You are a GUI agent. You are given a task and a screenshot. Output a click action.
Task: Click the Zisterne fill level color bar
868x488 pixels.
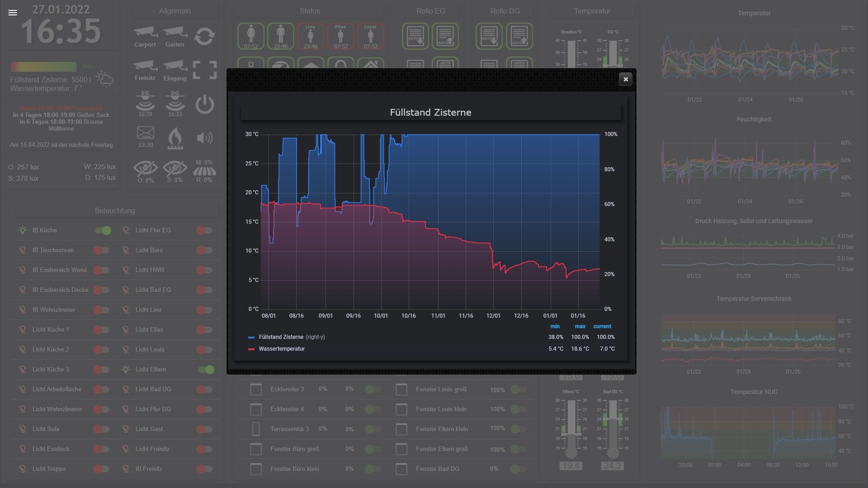(43, 67)
